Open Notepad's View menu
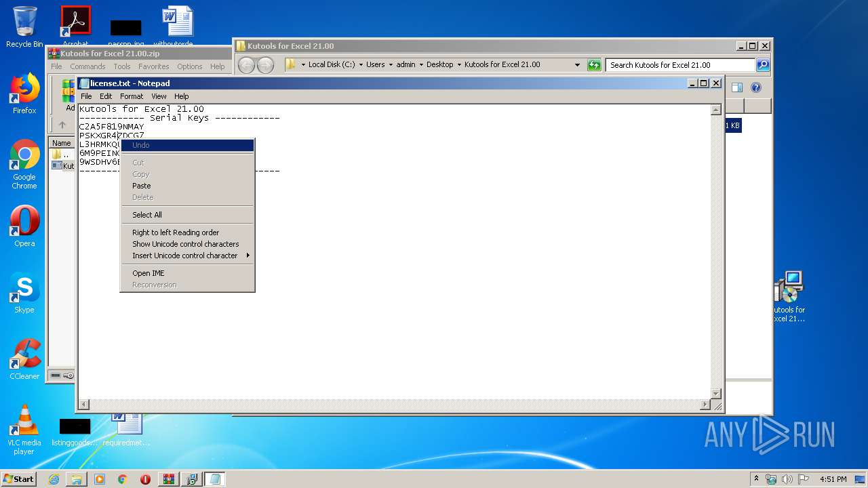The image size is (868, 488). click(x=159, y=96)
